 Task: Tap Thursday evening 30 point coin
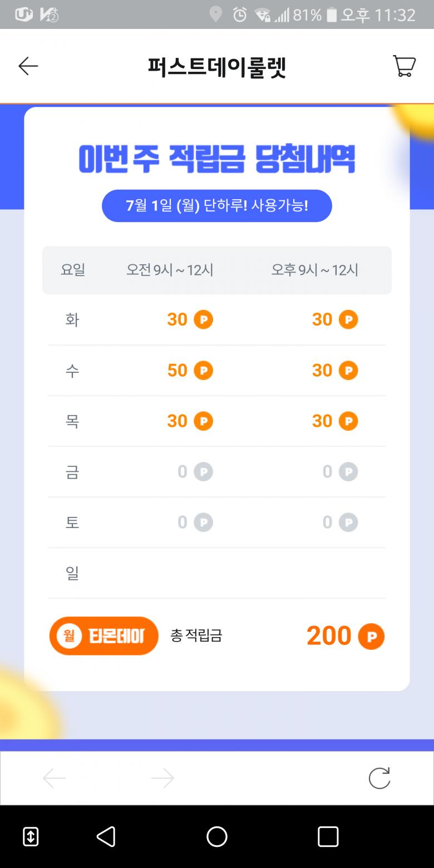point(348,421)
